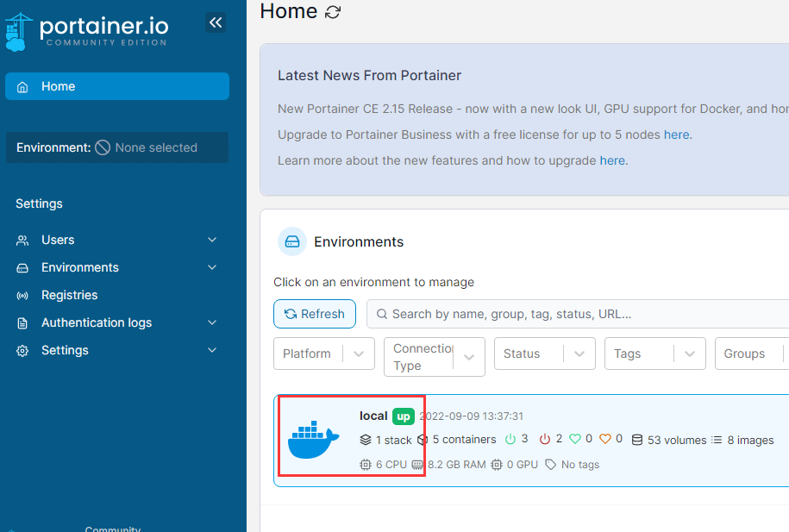Click the Environments panel header icon
The width and height of the screenshot is (789, 532).
click(x=292, y=242)
